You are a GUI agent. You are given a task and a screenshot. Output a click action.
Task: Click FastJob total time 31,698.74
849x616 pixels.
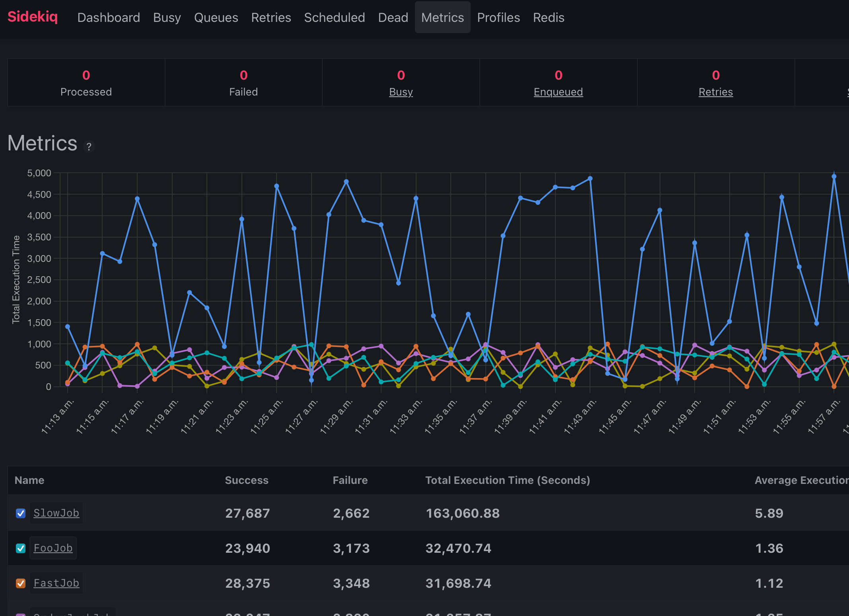(x=458, y=583)
